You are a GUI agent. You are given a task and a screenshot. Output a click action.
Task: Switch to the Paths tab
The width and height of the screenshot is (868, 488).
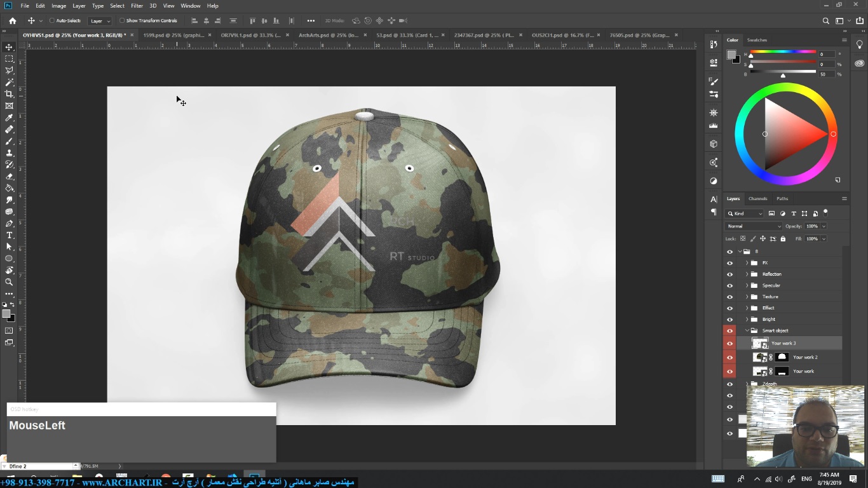pos(782,198)
